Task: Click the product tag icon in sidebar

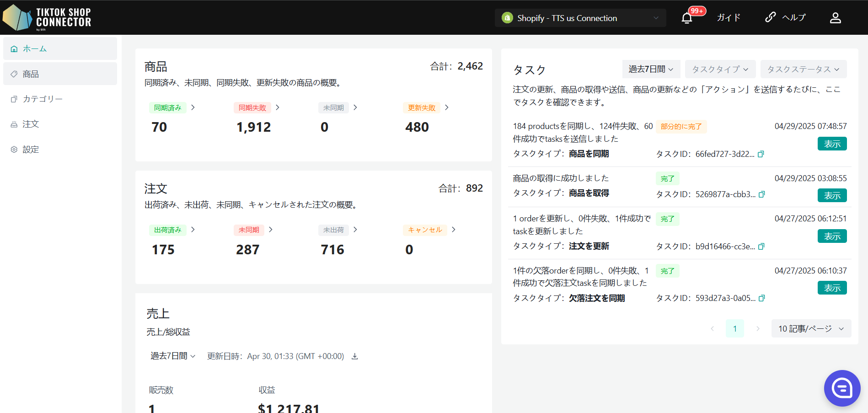Action: click(x=14, y=74)
